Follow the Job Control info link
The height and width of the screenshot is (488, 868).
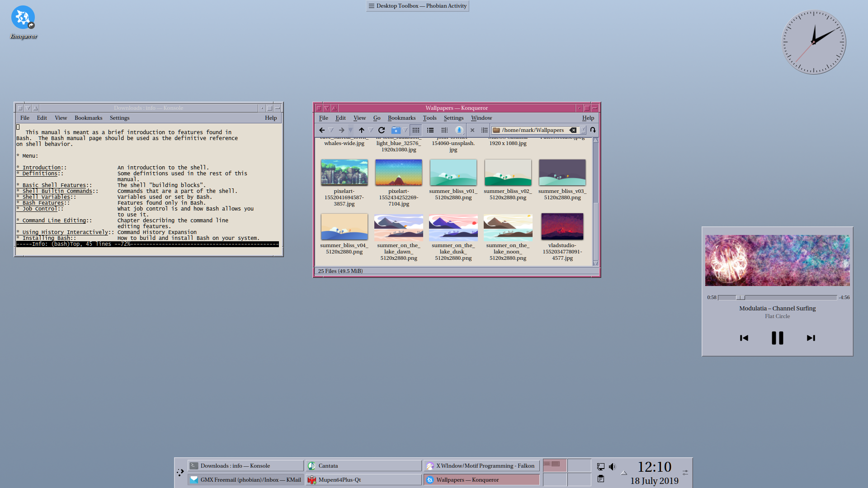click(40, 209)
